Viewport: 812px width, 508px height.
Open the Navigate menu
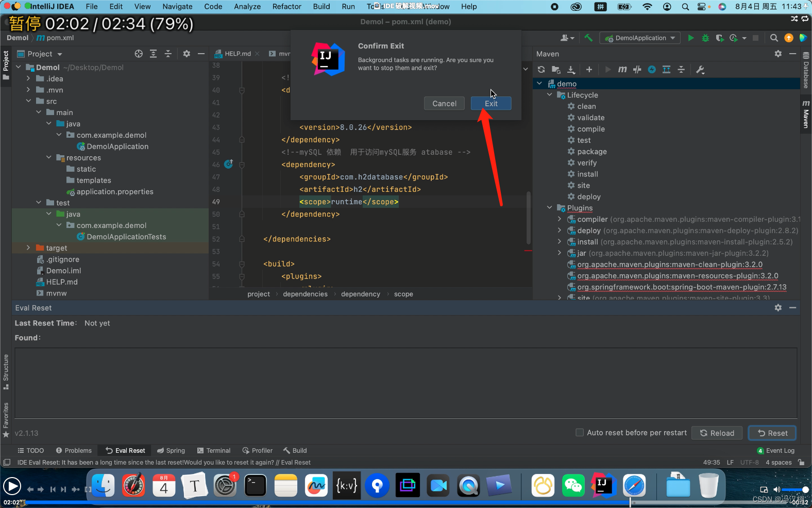coord(177,7)
